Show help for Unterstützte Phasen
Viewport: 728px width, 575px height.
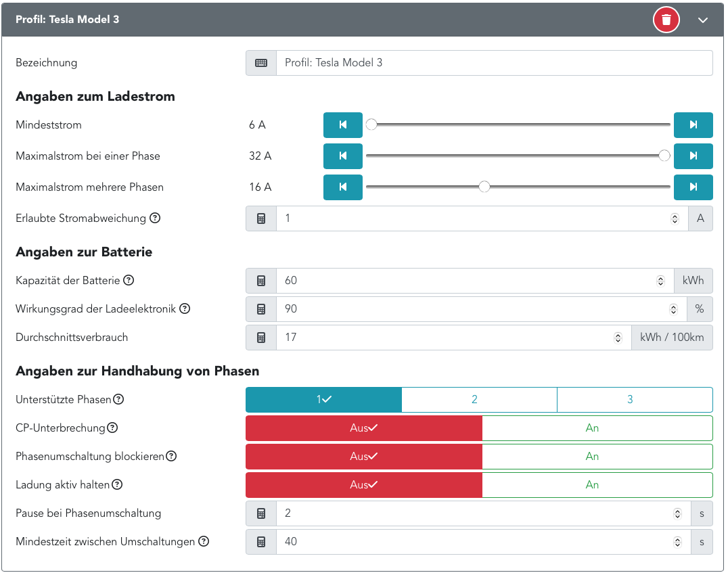coord(118,399)
